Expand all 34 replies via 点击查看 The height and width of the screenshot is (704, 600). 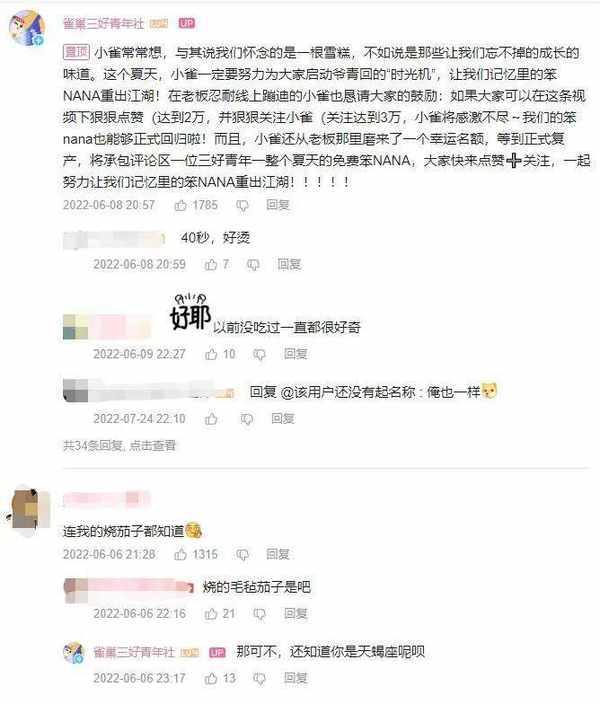click(x=152, y=445)
